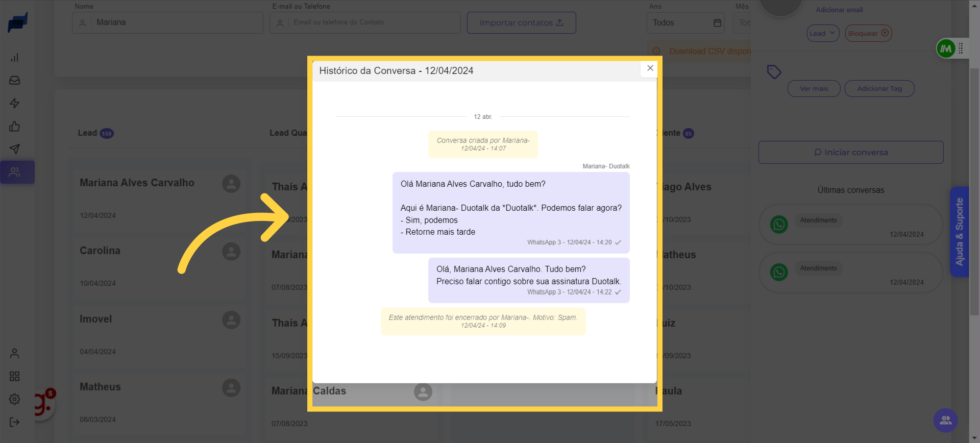Close the Histórico da Conversa dialog

650,68
